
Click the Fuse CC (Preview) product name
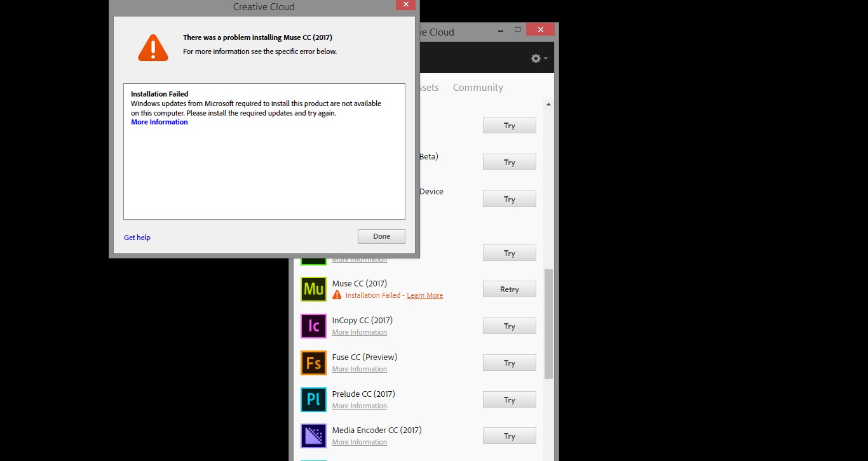tap(365, 357)
